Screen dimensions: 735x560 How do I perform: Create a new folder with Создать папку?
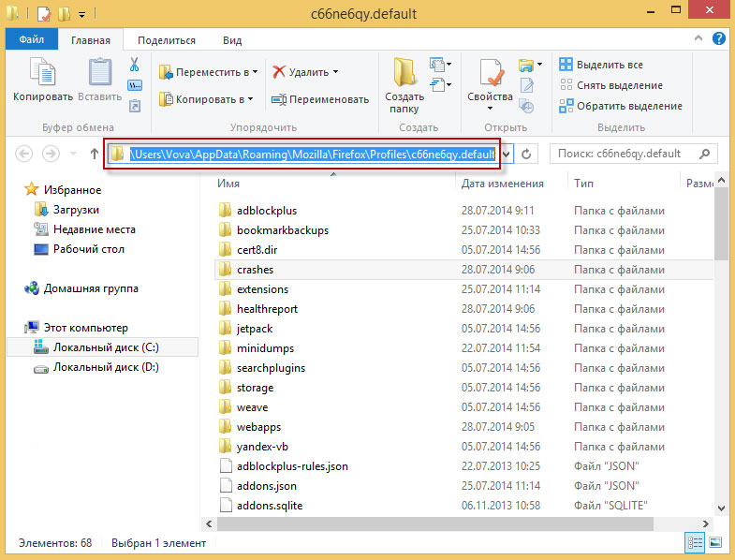point(404,84)
